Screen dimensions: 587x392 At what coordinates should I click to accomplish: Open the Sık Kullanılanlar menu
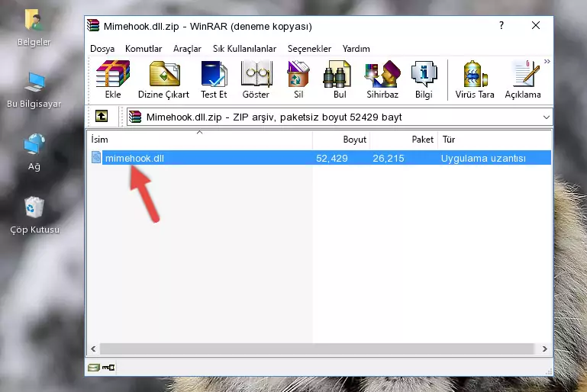244,49
